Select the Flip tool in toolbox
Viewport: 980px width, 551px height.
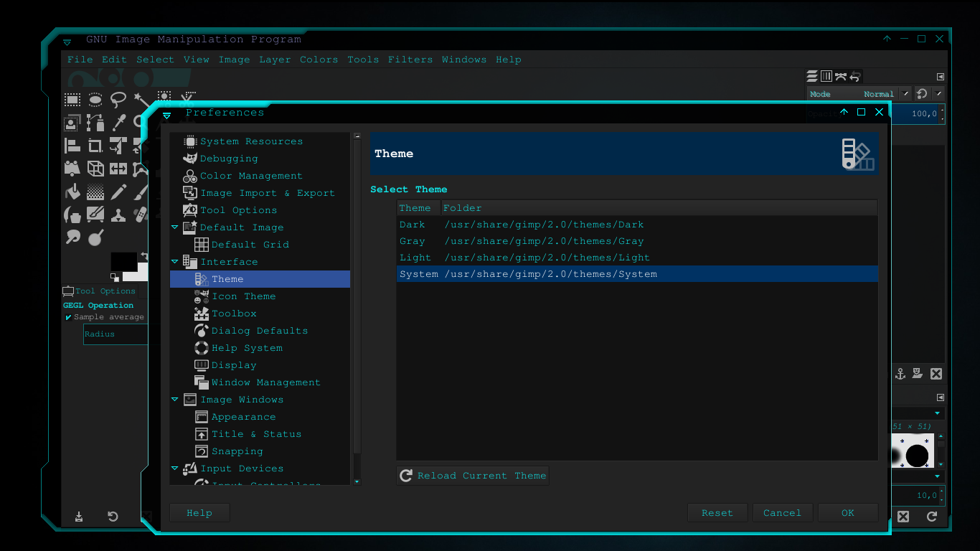118,169
